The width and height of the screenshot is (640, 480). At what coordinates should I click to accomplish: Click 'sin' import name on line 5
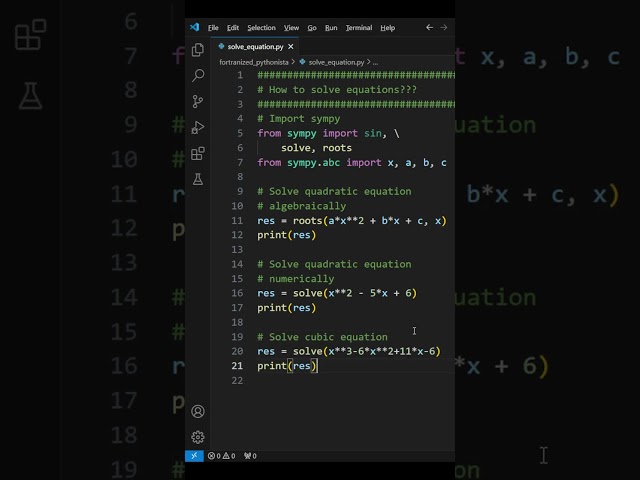tap(373, 133)
